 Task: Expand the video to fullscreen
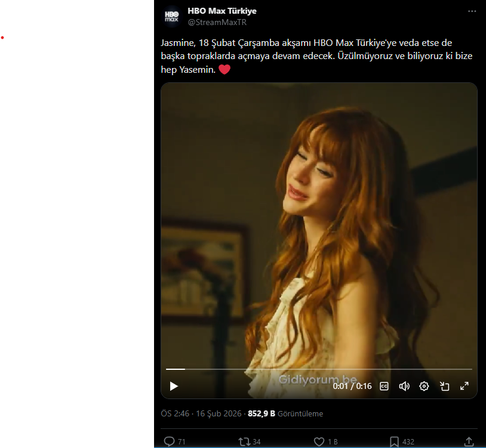(464, 386)
